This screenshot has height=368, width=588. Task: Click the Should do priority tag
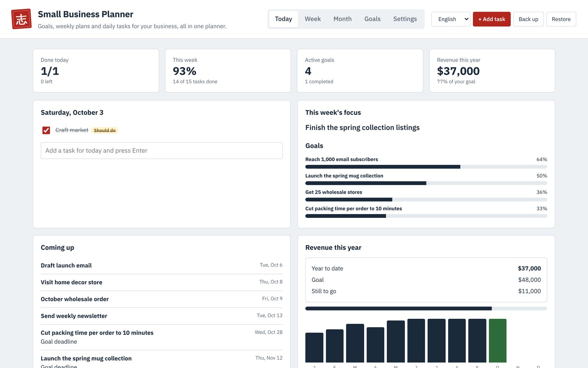(x=105, y=130)
